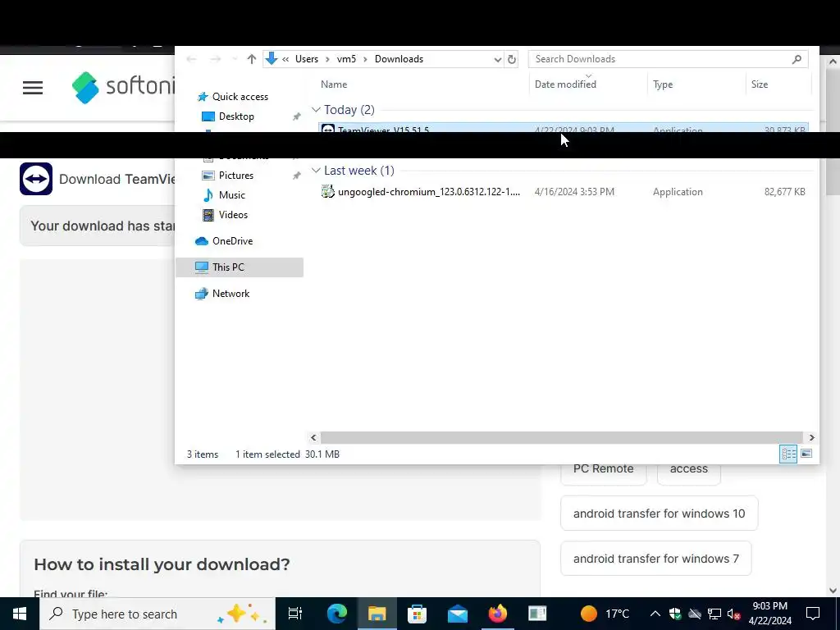The width and height of the screenshot is (840, 630).
Task: Expand hidden breadcrumb path chevrons
Action: 285,59
